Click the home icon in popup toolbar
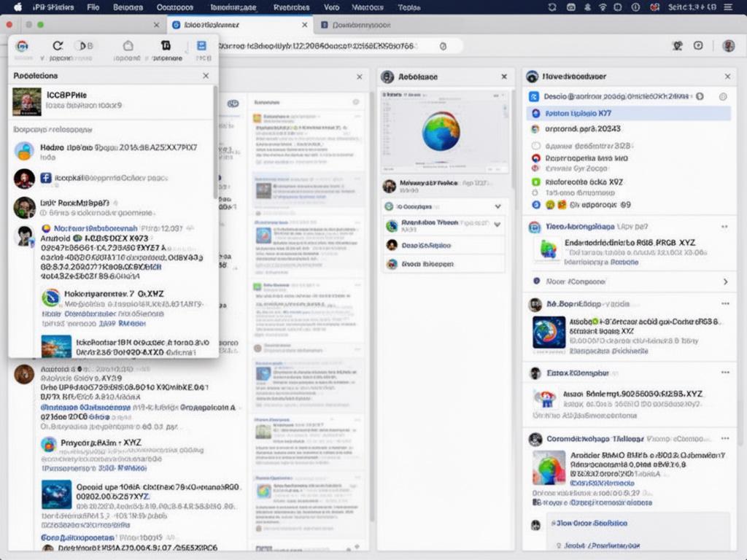This screenshot has height=560, width=747. coord(128,46)
